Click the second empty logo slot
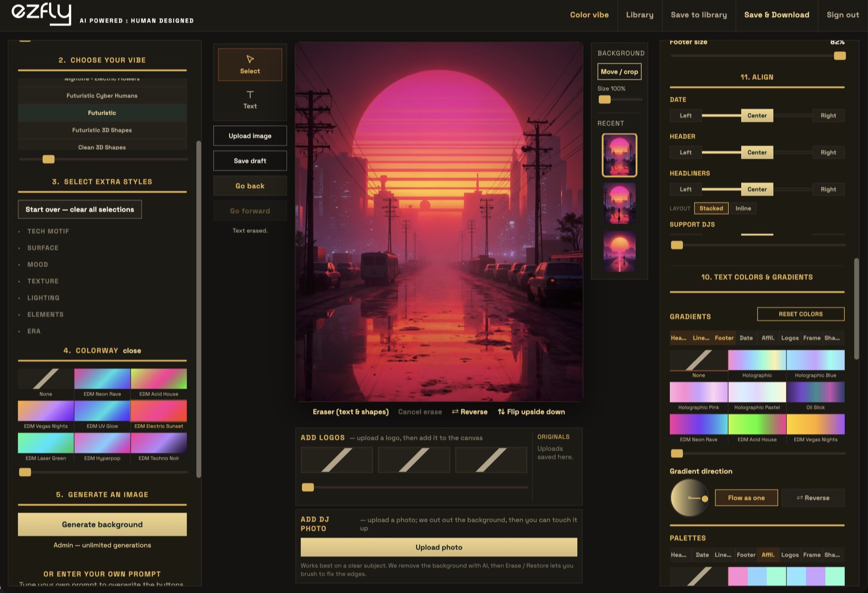The image size is (868, 593). 414,459
